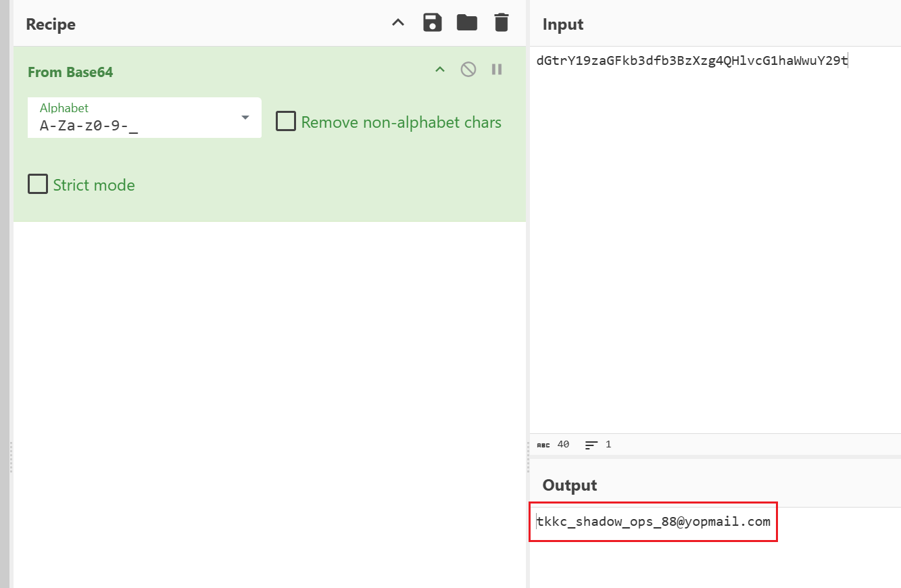This screenshot has height=588, width=901.
Task: Click the input character count icon
Action: (x=543, y=445)
